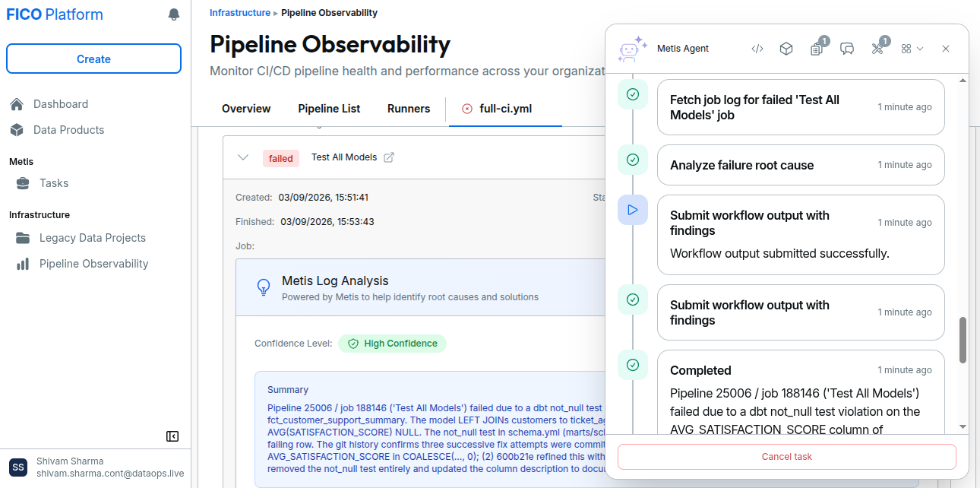Open tools wrench icon with badge
The width and height of the screenshot is (980, 488).
pos(879,48)
